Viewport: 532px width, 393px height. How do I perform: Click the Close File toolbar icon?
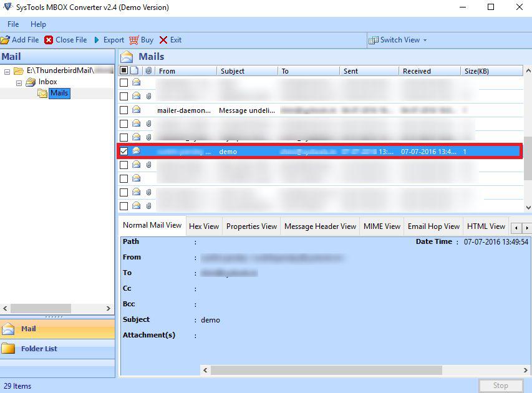(x=49, y=39)
